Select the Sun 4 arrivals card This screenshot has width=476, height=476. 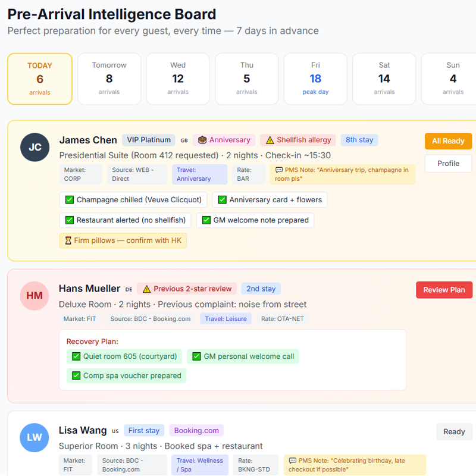[453, 79]
